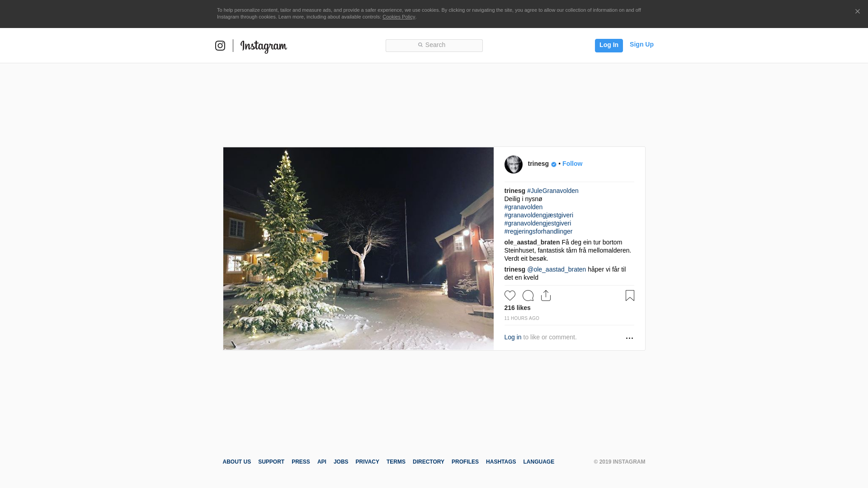
Task: Open the snowy Christmas tree photo
Action: 359,249
